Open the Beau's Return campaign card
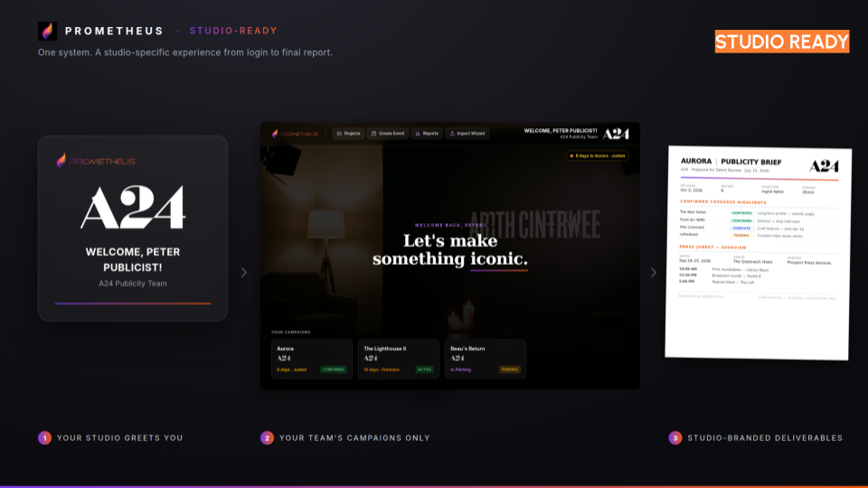This screenshot has width=868, height=488. 486,359
